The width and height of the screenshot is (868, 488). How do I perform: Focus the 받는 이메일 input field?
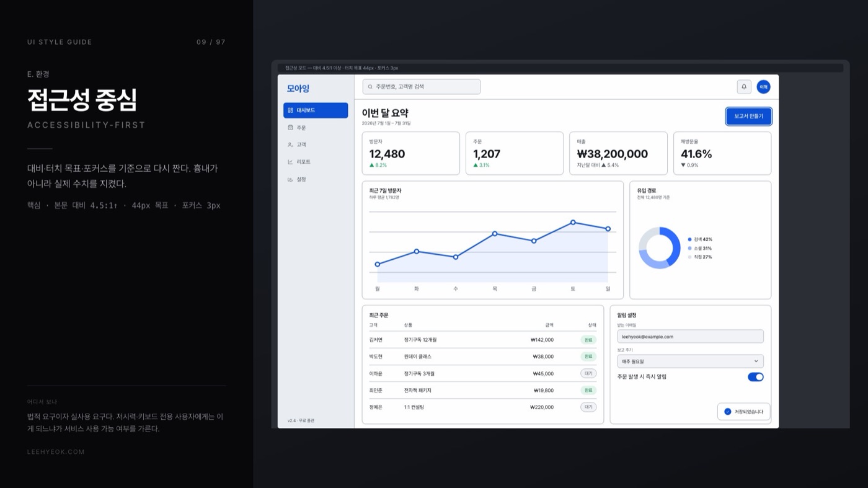[x=691, y=337]
